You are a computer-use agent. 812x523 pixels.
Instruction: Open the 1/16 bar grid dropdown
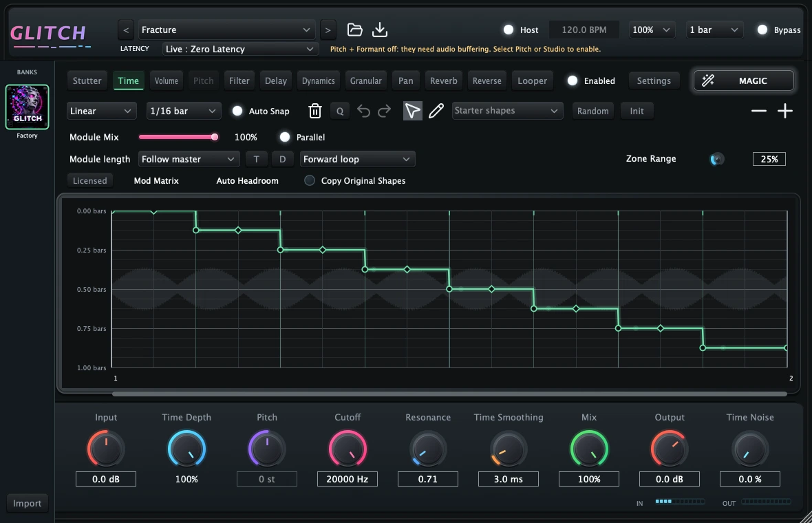click(x=183, y=111)
